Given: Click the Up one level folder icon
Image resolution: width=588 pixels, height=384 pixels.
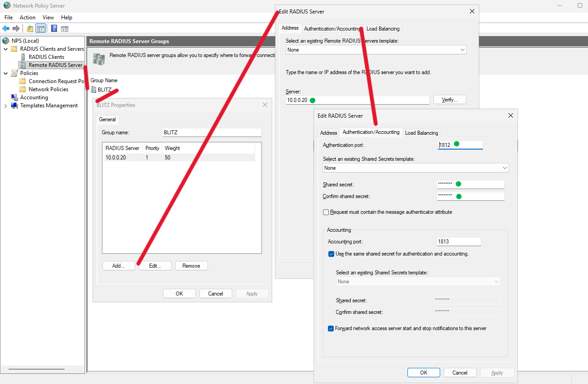Looking at the screenshot, I should click(x=30, y=29).
